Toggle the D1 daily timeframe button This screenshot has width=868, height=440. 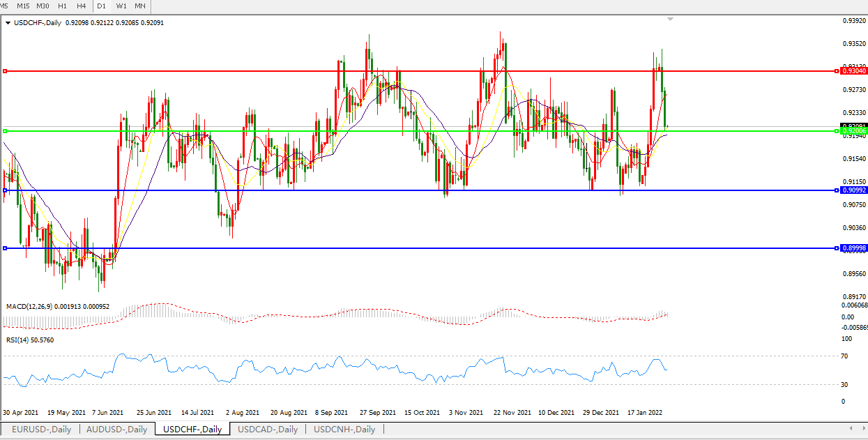coord(102,6)
